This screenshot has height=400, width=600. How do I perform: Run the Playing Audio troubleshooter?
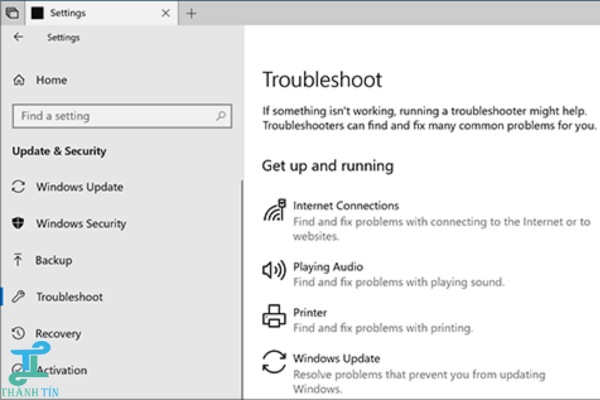tap(383, 274)
